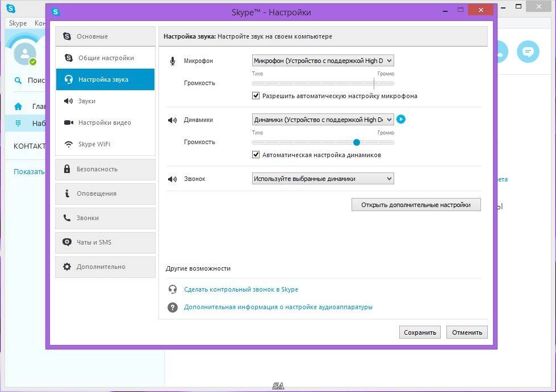Click the WiFi icon of Skype WiFi
This screenshot has height=392, width=556.
coord(69,144)
